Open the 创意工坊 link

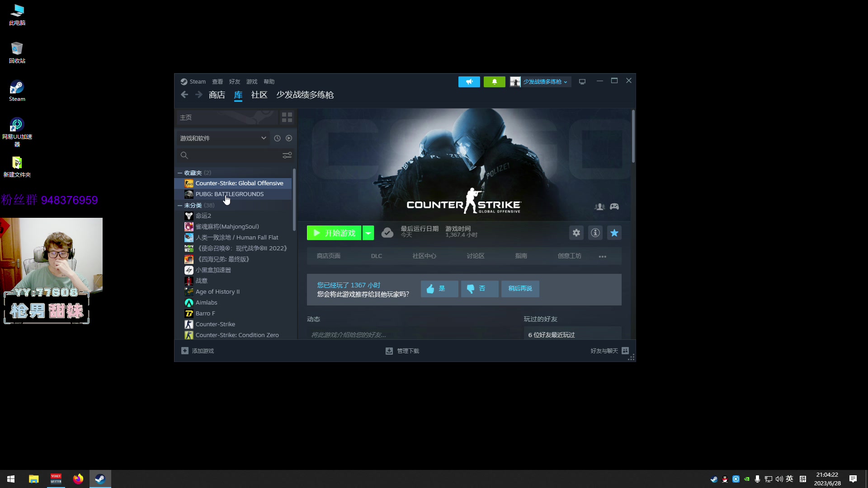570,256
